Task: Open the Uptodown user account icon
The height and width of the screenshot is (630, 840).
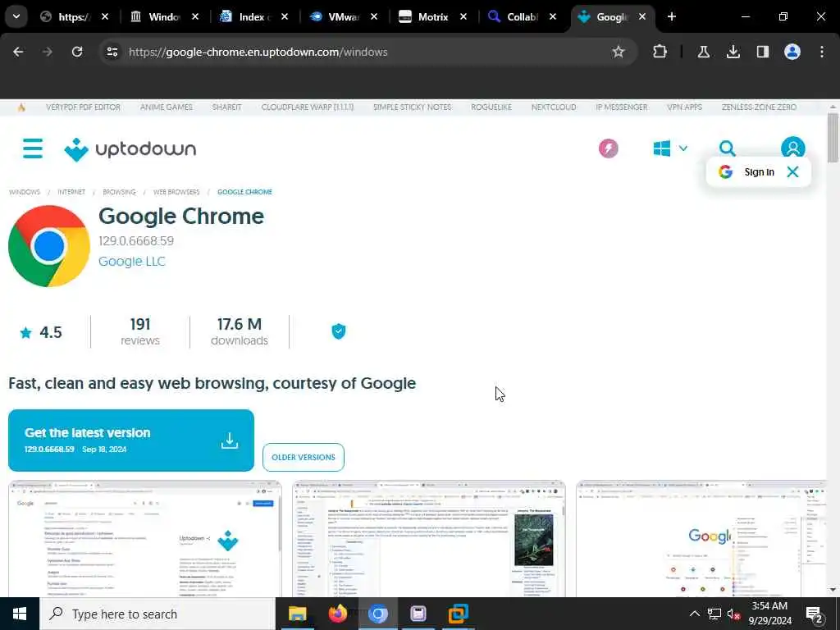Action: click(793, 148)
